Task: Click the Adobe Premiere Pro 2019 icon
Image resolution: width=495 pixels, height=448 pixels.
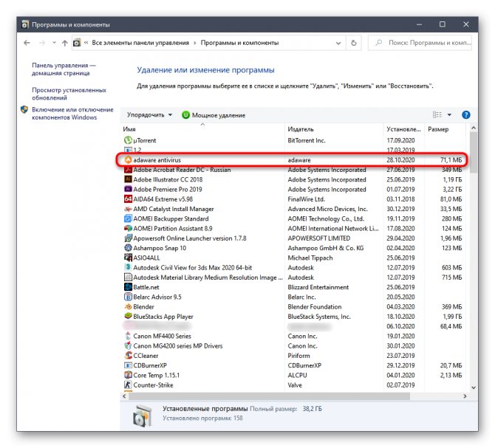Action: (128, 189)
